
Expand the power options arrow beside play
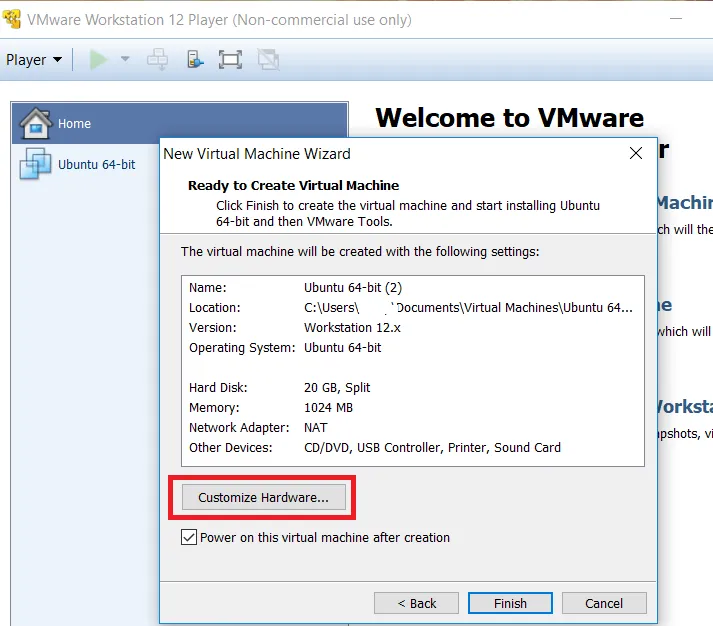pyautogui.click(x=125, y=59)
